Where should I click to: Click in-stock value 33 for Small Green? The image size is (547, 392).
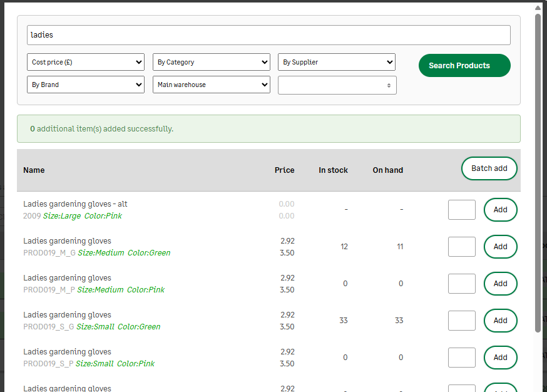[x=344, y=321]
